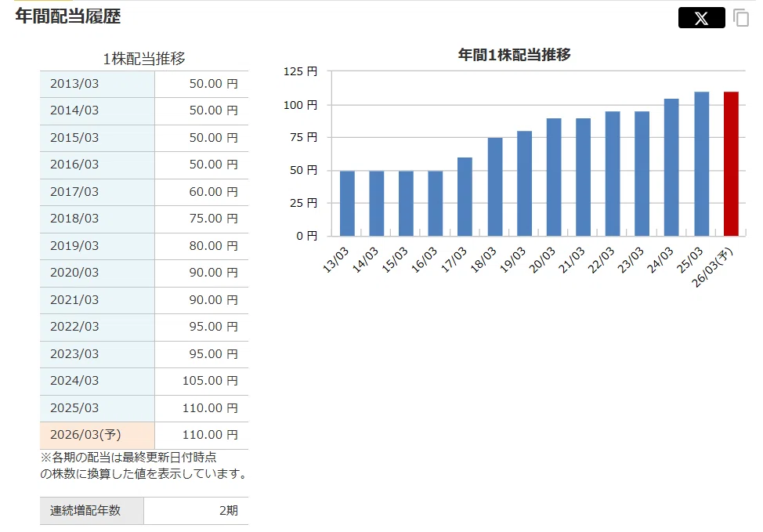The image size is (763, 532).
Task: Select the 2013/03 year cell
Action: pos(97,84)
